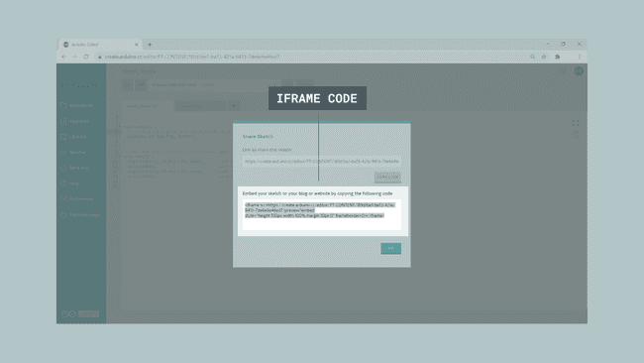Toggle fullscreen editor icon

pyautogui.click(x=576, y=123)
